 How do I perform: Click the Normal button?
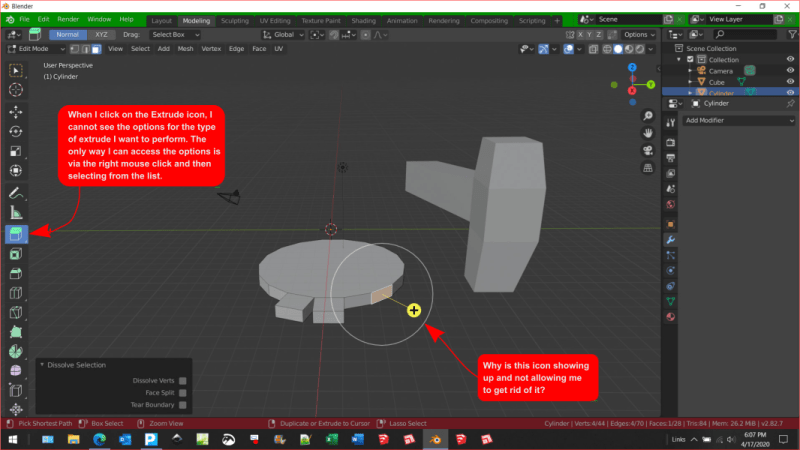point(67,35)
